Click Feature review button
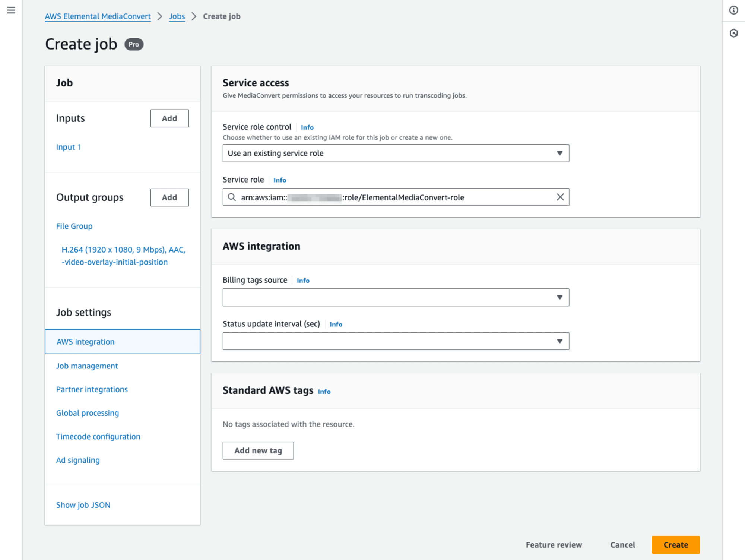This screenshot has width=745, height=560. click(554, 545)
